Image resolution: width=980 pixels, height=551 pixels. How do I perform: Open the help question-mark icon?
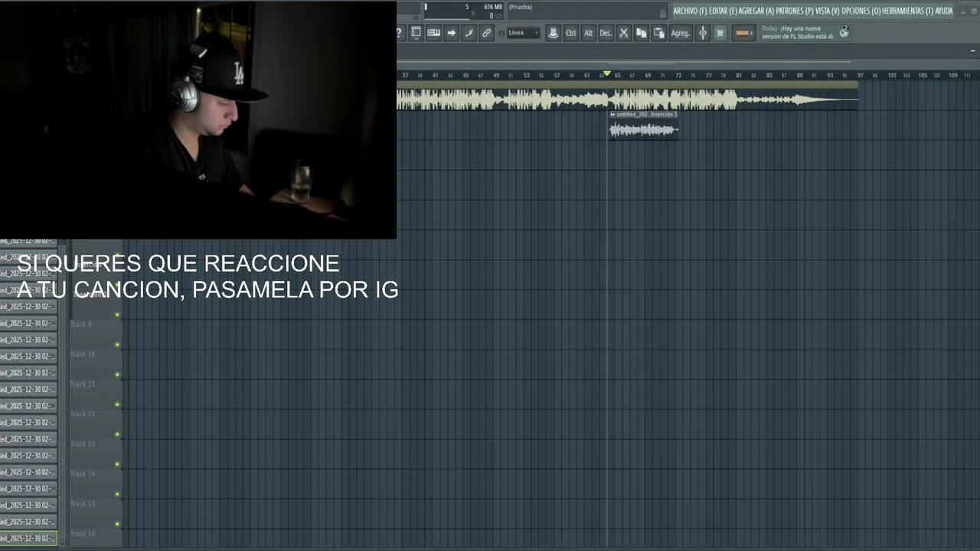pos(399,33)
